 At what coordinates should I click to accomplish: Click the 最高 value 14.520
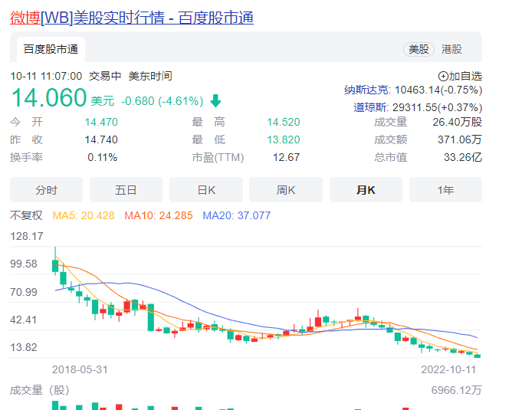284,122
